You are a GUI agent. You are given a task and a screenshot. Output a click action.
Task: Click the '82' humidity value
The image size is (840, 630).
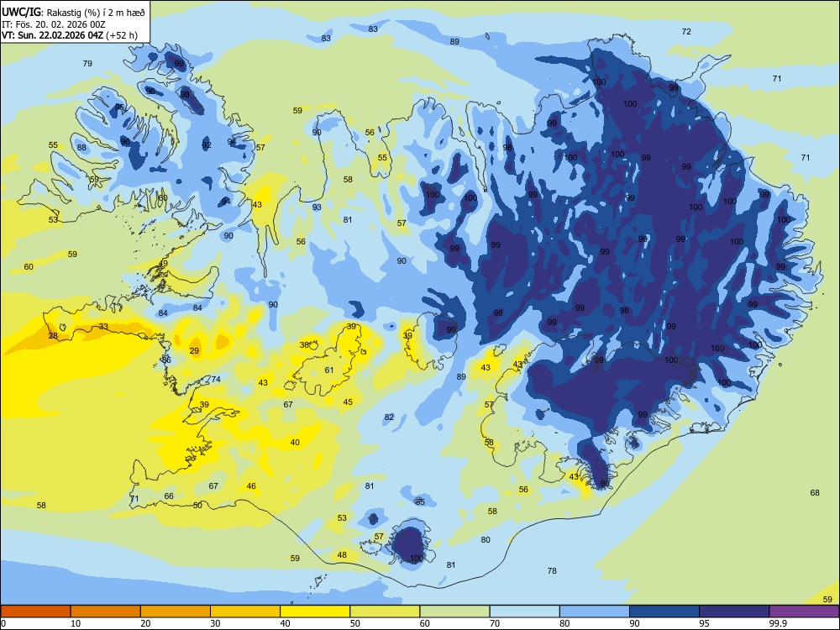pos(389,417)
